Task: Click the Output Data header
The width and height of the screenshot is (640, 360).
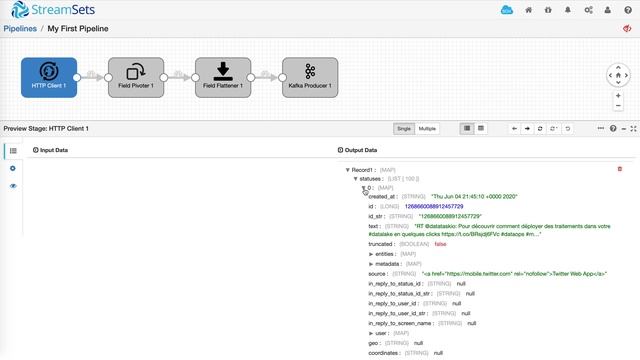Action: click(357, 150)
